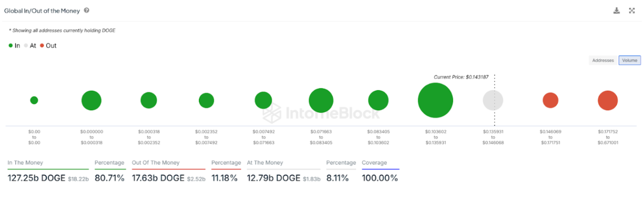Image resolution: width=644 pixels, height=203 pixels.
Task: Download the chart using the download icon
Action: [x=617, y=11]
